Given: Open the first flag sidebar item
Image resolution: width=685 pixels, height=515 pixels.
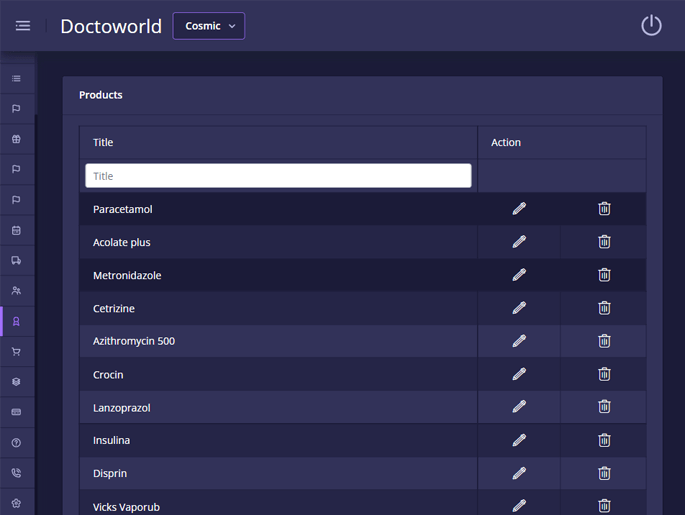Looking at the screenshot, I should coord(16,109).
